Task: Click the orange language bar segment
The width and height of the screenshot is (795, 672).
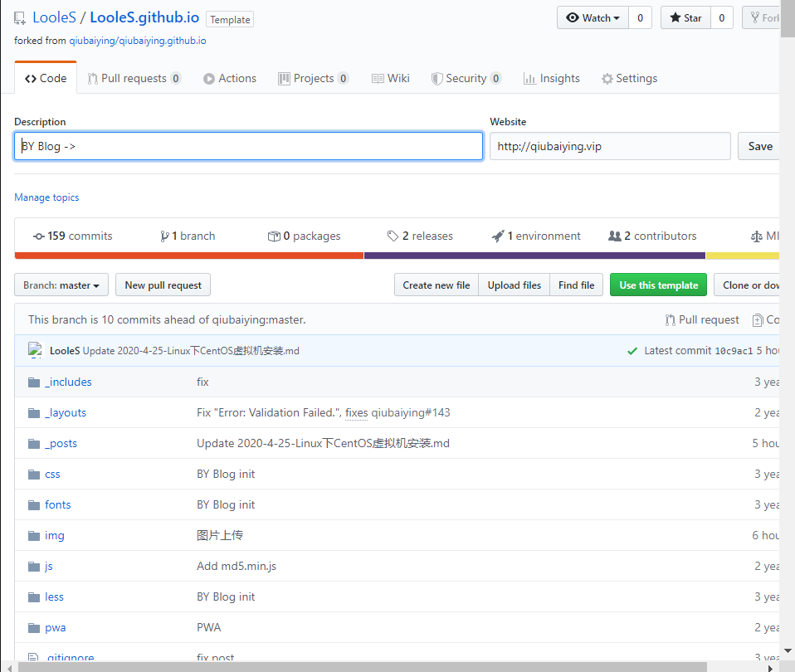Action: point(189,256)
